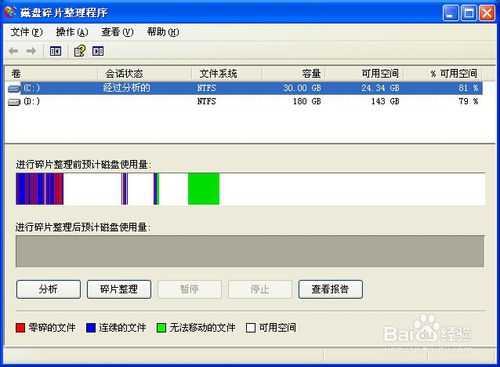Viewport: 500px width, 367px height.
Task: Sort by the 文件系统 column header
Action: 227,74
